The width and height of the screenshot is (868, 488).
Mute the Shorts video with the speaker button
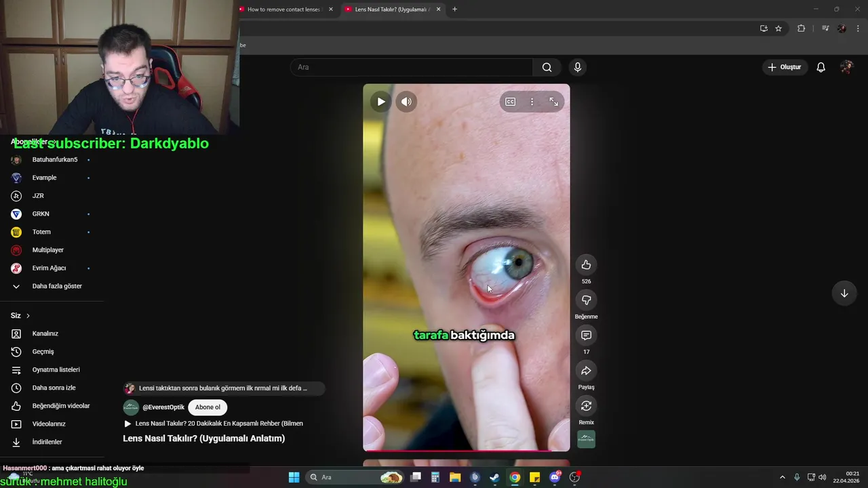[406, 102]
